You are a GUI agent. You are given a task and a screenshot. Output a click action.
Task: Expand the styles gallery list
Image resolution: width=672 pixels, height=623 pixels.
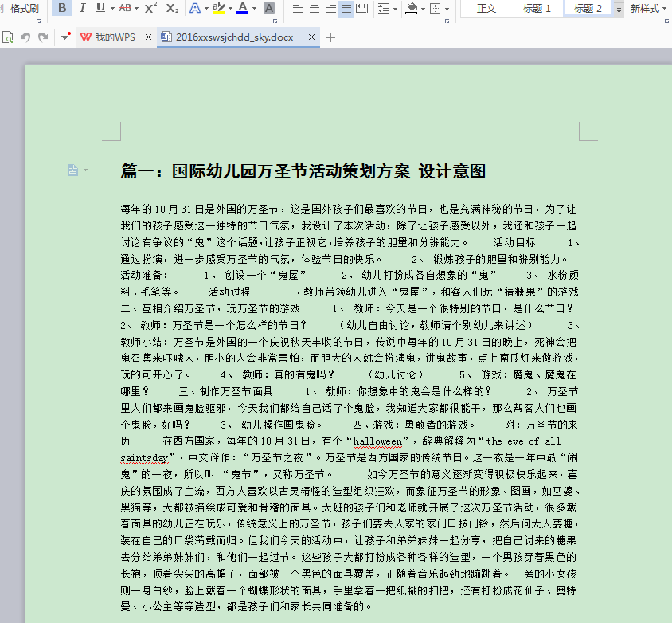click(x=619, y=10)
